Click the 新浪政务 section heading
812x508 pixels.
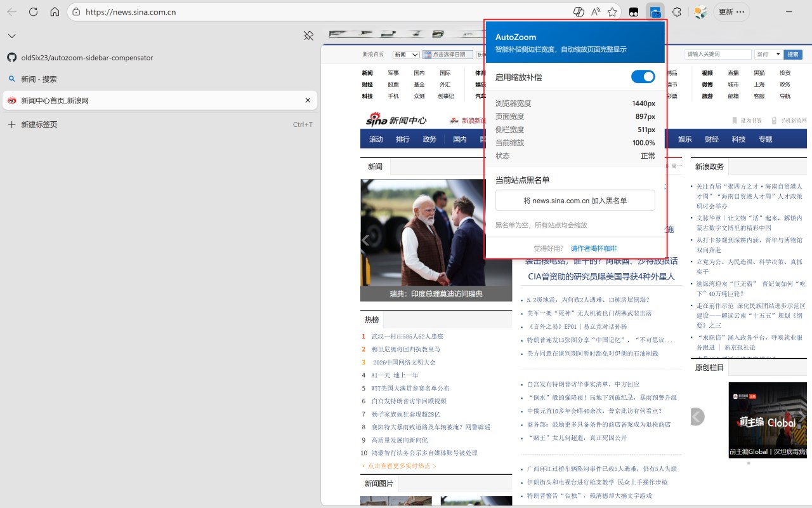pos(709,166)
